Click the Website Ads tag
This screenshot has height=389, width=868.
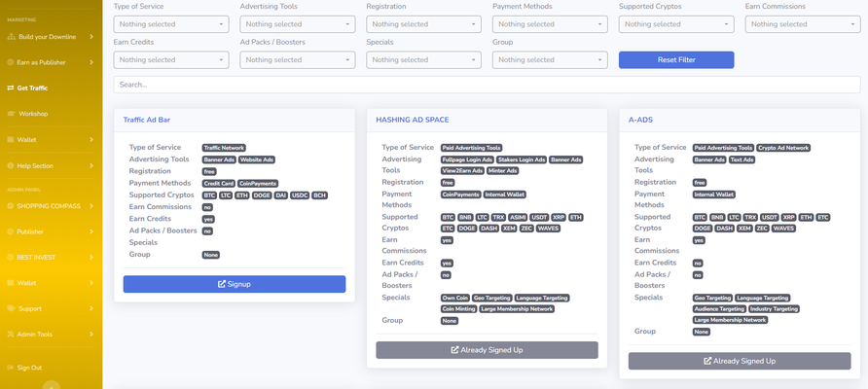pos(257,159)
